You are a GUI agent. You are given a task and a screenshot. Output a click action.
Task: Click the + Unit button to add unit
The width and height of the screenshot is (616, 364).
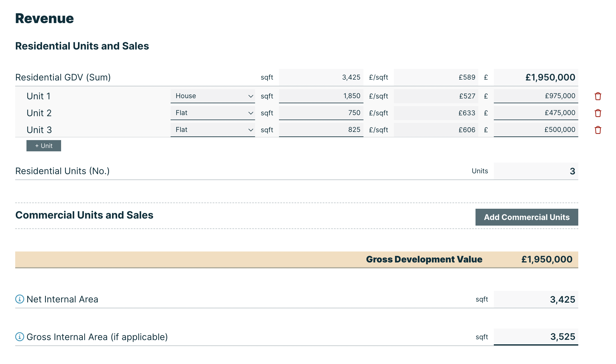pos(43,145)
